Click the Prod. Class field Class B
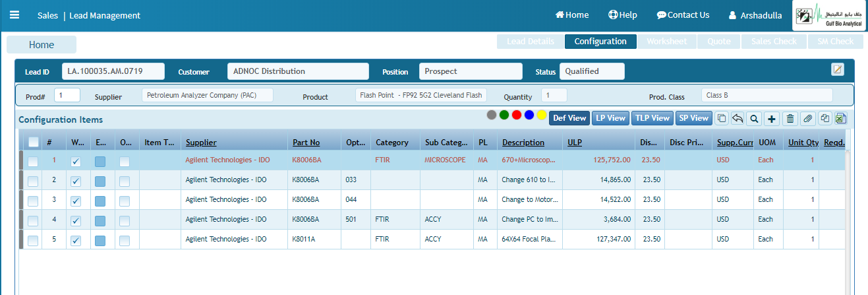The height and width of the screenshot is (295, 868). pos(767,96)
